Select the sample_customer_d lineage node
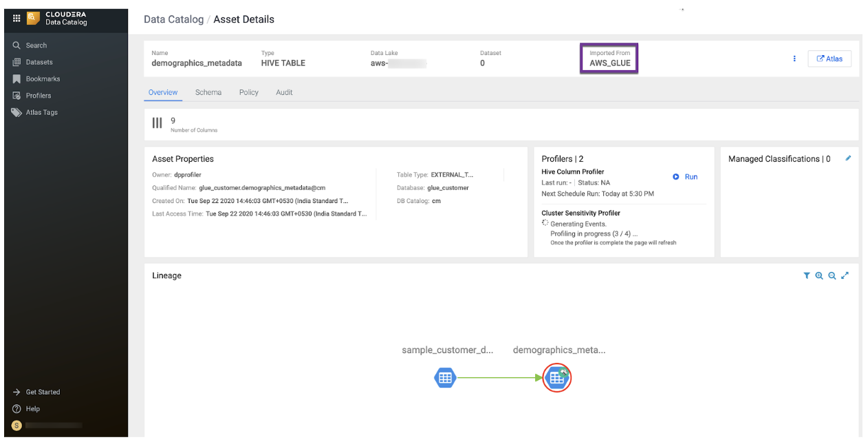Screen dimensions: 868x442 445,377
